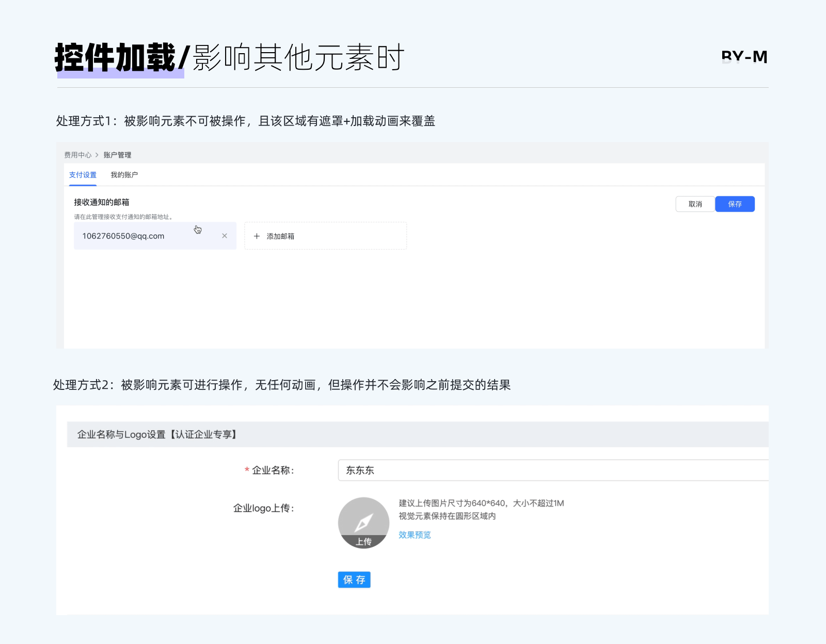The height and width of the screenshot is (644, 826).
Task: Click the 企业名称与Logo设置 section header
Action: point(418,434)
